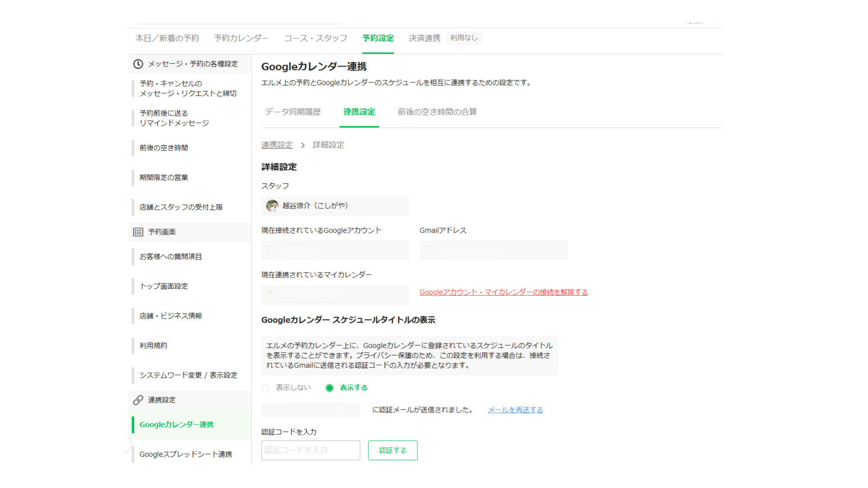Click the Googleカレンダー スケジュールタイトルの表示 heading
This screenshot has height=488, width=868.
pyautogui.click(x=348, y=320)
